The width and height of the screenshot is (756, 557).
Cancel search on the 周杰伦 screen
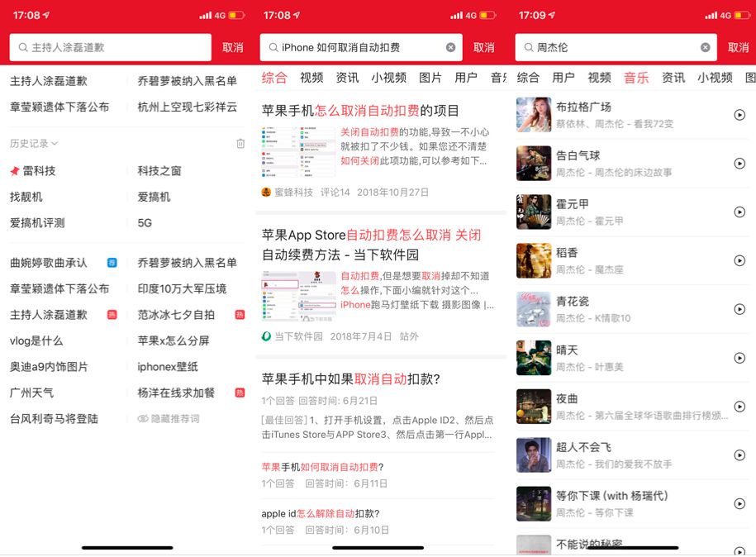(x=738, y=47)
